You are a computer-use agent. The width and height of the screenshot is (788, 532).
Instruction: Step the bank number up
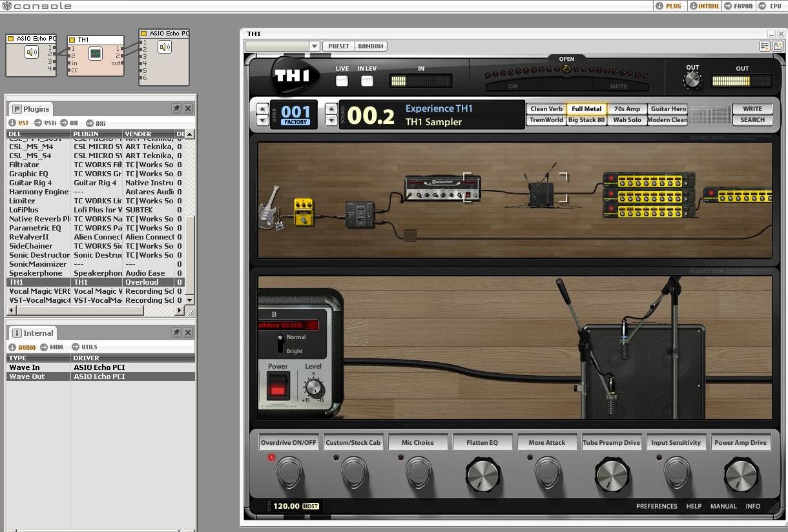262,109
